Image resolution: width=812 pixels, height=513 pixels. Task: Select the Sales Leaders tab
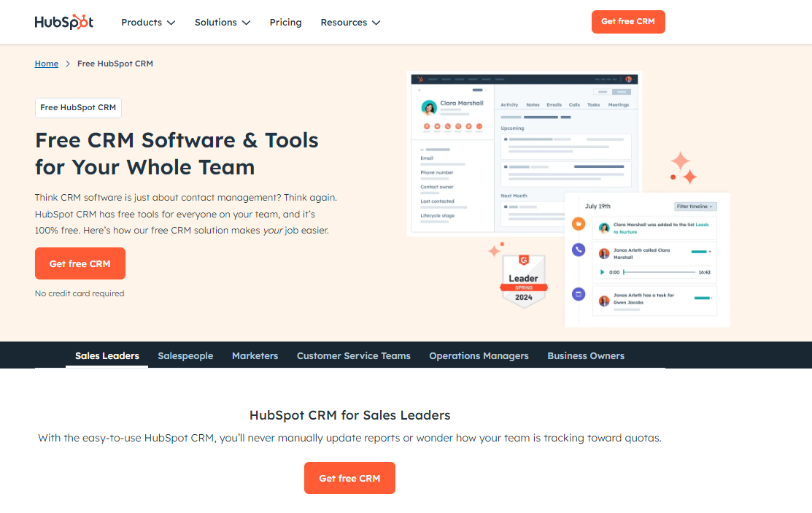[x=107, y=355]
